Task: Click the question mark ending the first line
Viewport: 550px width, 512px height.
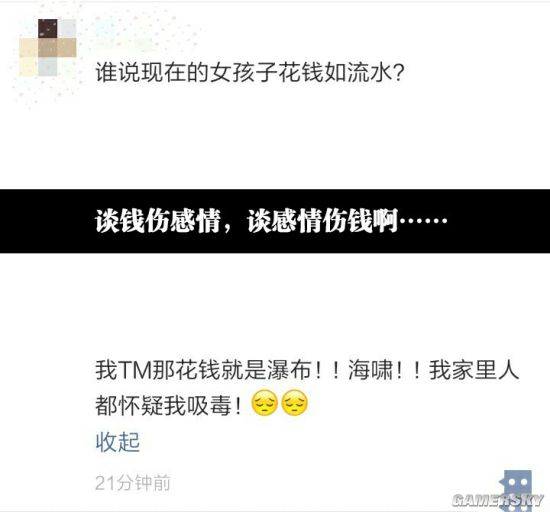Action: [399, 73]
